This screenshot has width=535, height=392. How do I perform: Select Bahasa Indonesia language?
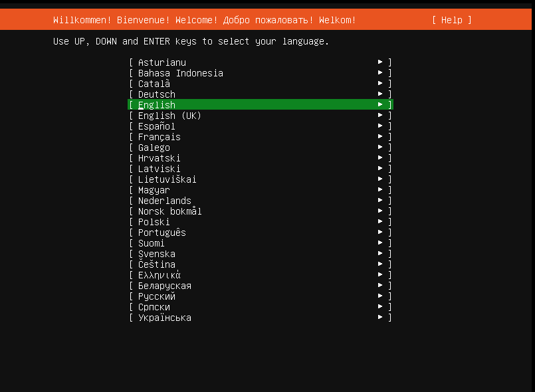[x=261, y=73]
